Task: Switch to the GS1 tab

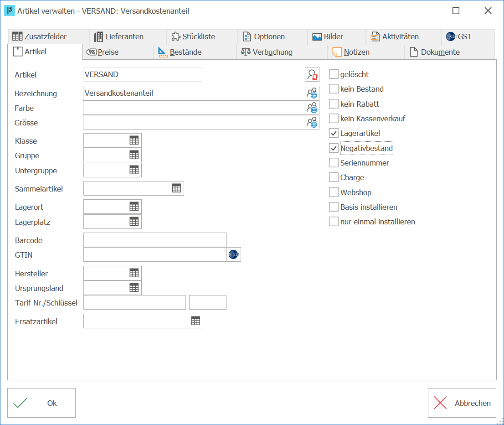Action: (x=468, y=36)
